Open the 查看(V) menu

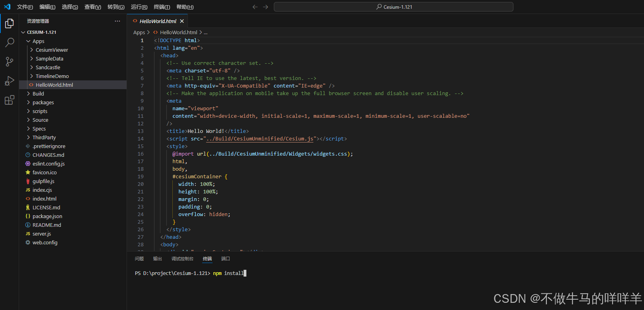[x=93, y=7]
